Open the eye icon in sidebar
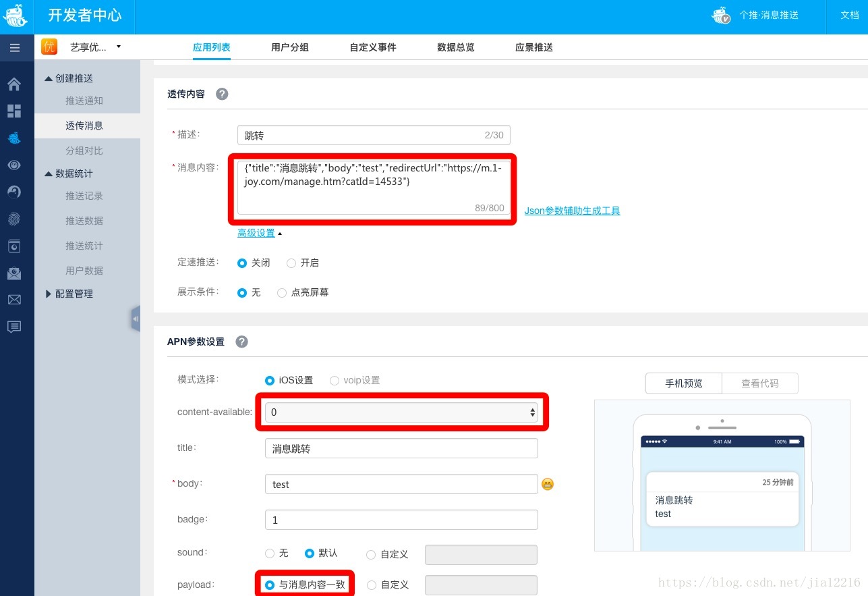This screenshot has width=868, height=596. coord(14,165)
